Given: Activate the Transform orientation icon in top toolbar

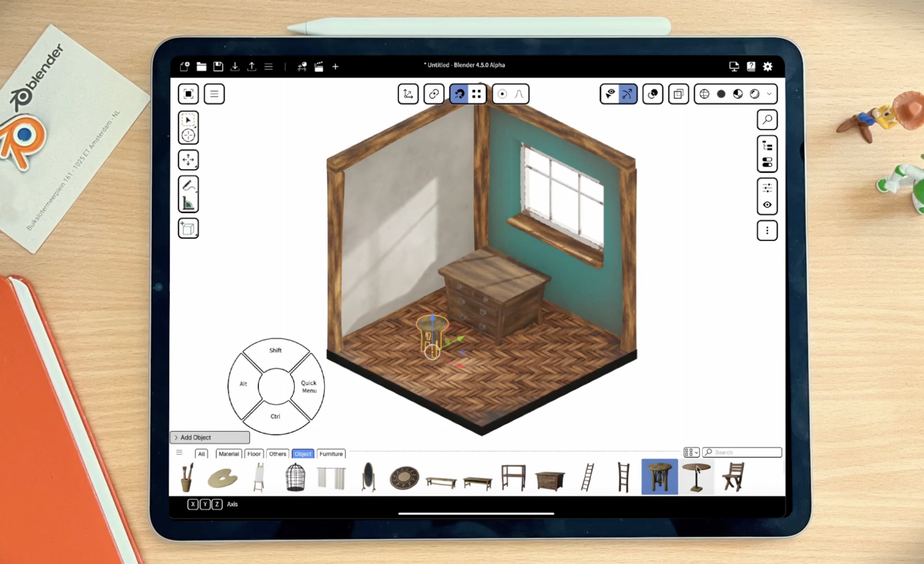Looking at the screenshot, I should pos(408,94).
